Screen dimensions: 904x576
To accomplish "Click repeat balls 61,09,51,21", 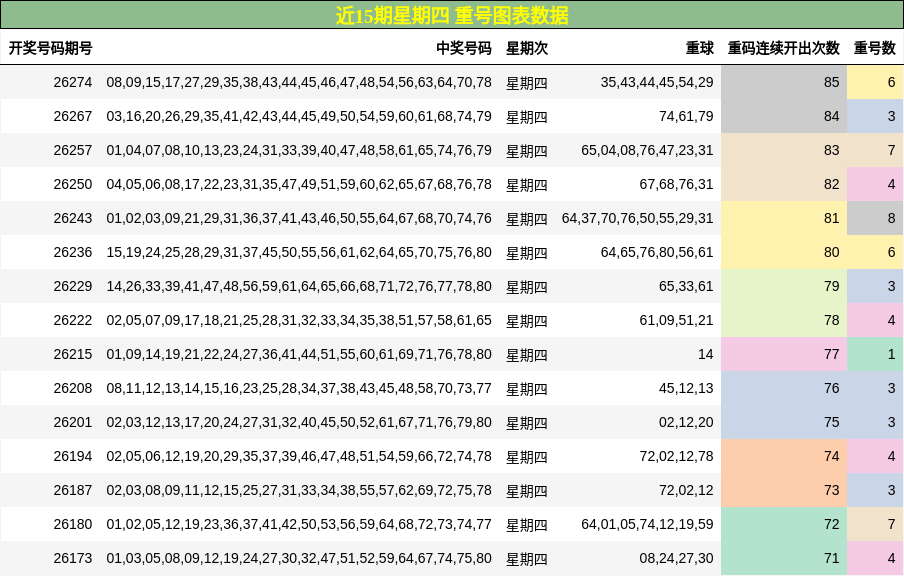I will coord(676,321).
